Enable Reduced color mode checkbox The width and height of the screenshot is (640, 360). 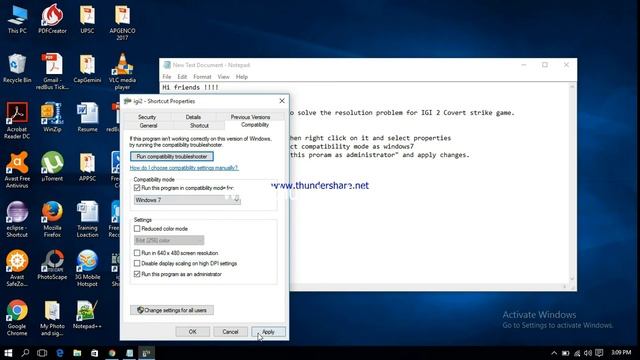pyautogui.click(x=137, y=229)
